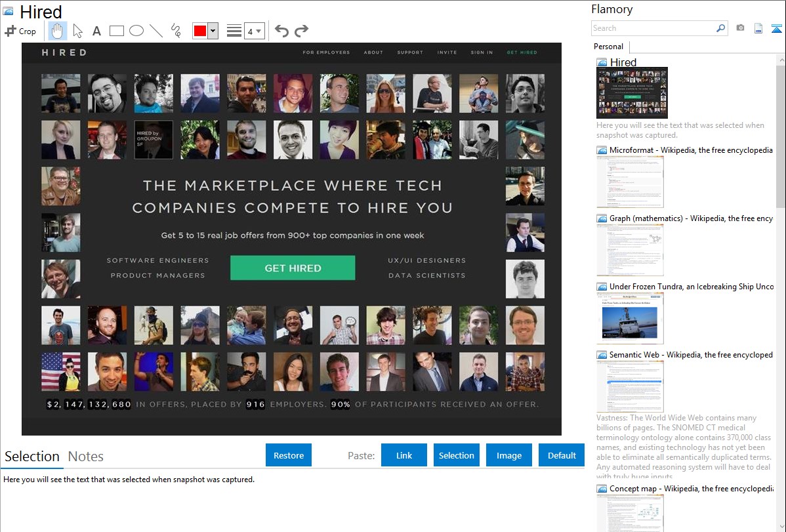Click the 'Graph (mathematics) - Wikipedia' title
This screenshot has height=532, width=786.
[691, 218]
